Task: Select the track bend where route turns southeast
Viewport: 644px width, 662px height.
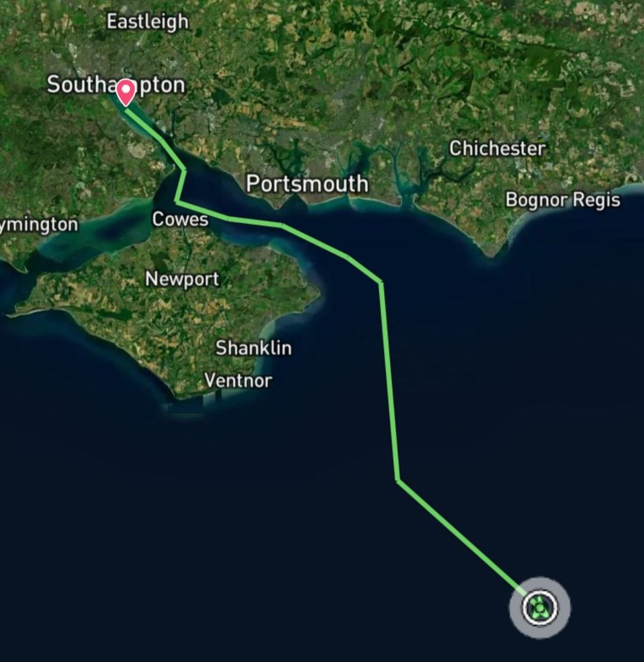Action: [398, 480]
